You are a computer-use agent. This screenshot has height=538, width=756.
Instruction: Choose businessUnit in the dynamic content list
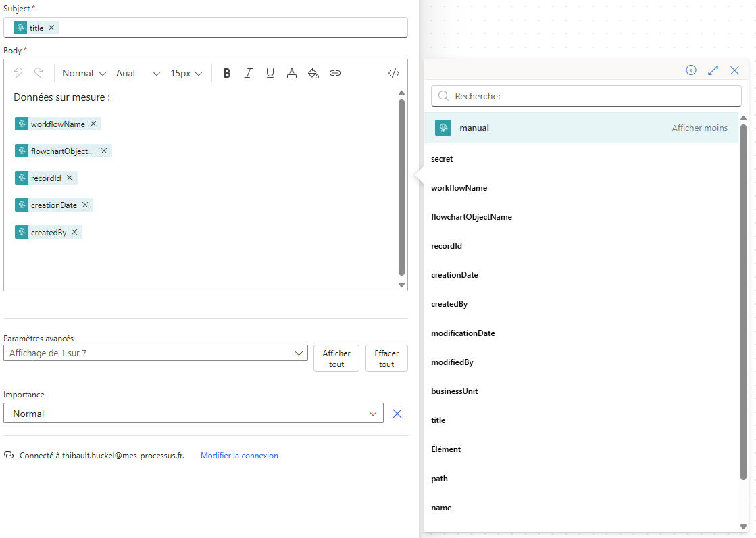coord(454,391)
